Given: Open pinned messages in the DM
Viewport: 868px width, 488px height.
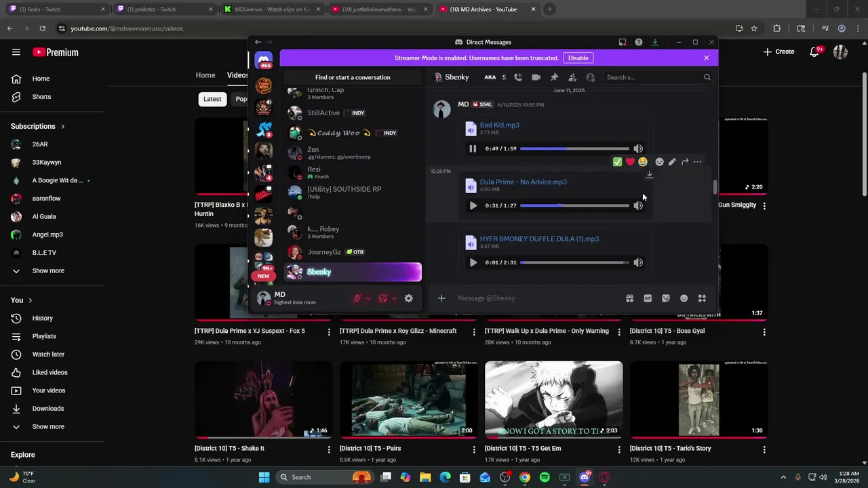Looking at the screenshot, I should [554, 77].
